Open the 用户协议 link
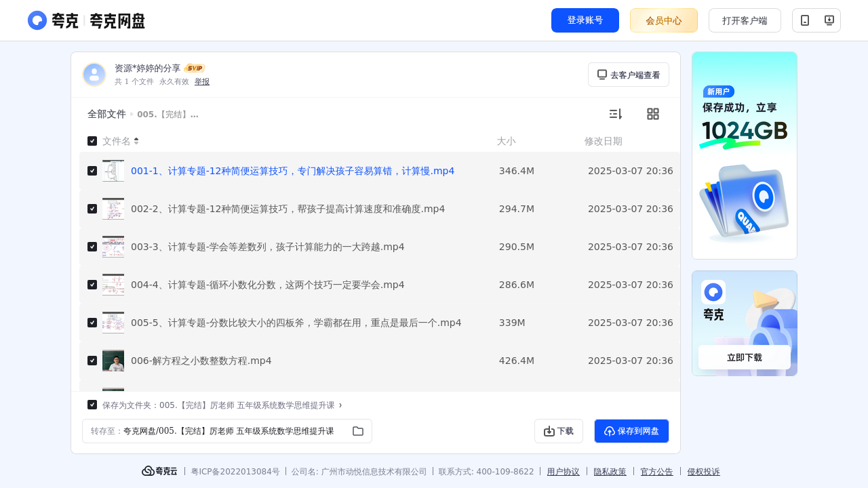868x488 pixels. (x=564, y=472)
